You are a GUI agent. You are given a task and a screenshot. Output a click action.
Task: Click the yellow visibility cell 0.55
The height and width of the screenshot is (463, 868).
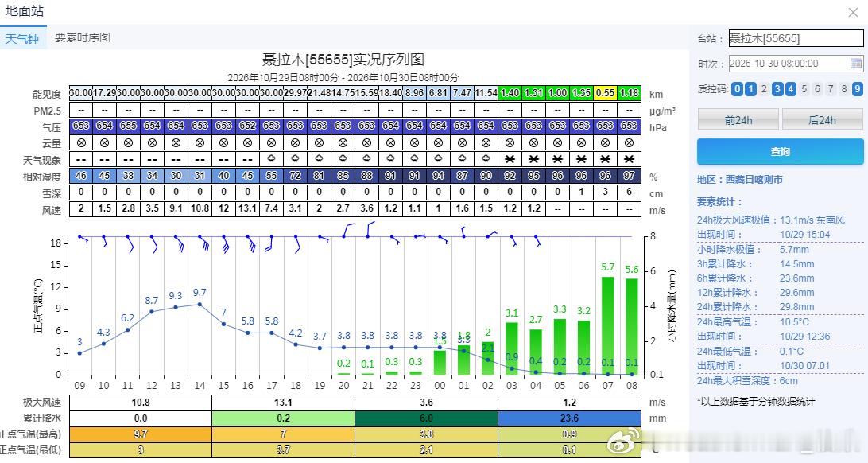605,93
